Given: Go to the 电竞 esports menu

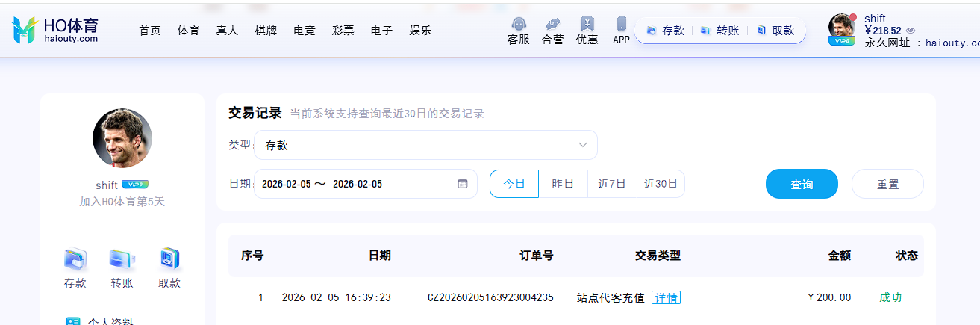Looking at the screenshot, I should click(305, 31).
